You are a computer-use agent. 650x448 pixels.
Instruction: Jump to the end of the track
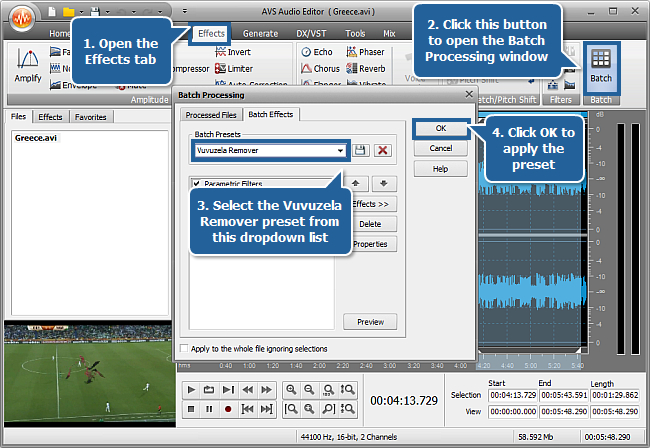(267, 409)
